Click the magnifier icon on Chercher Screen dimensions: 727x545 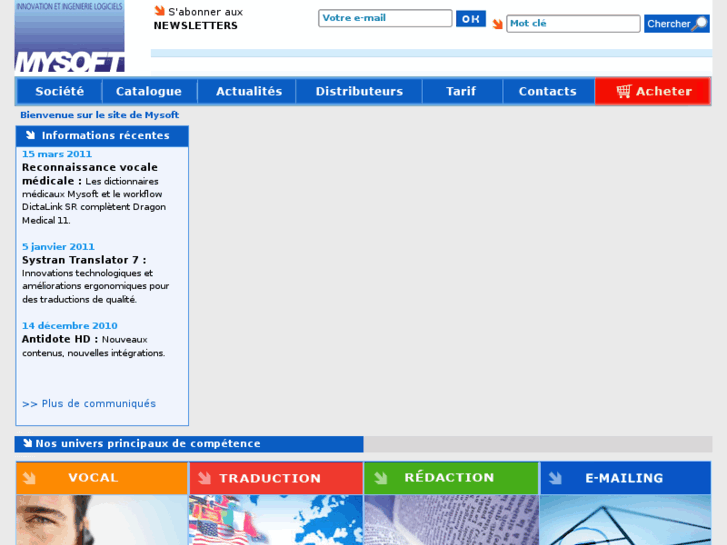(700, 23)
